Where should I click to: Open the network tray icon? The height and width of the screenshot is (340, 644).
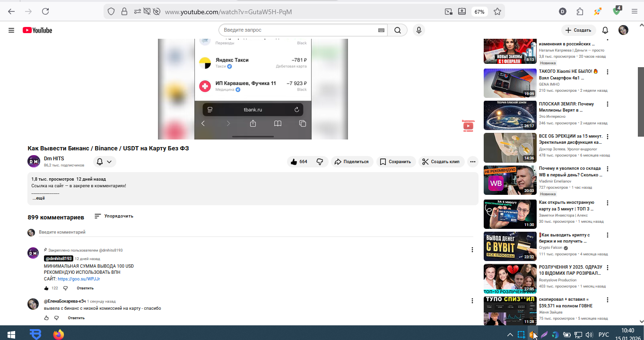pos(578,335)
